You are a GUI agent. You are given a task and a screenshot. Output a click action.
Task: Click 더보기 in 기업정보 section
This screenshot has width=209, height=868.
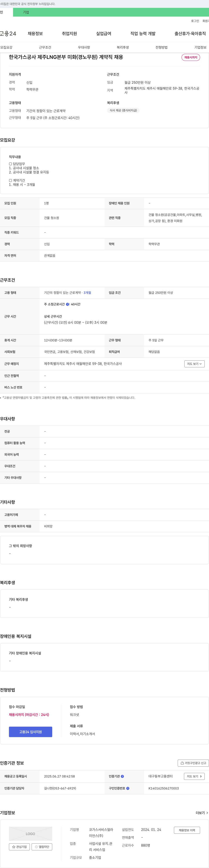pyautogui.click(x=202, y=813)
